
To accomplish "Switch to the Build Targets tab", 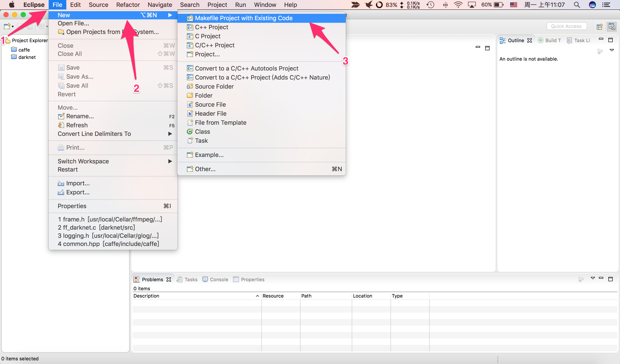I will [550, 41].
